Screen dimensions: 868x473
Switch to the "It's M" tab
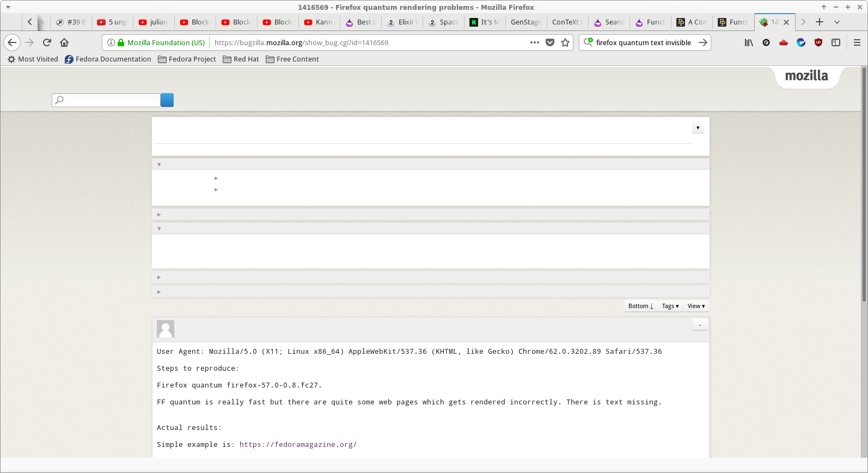coord(485,22)
